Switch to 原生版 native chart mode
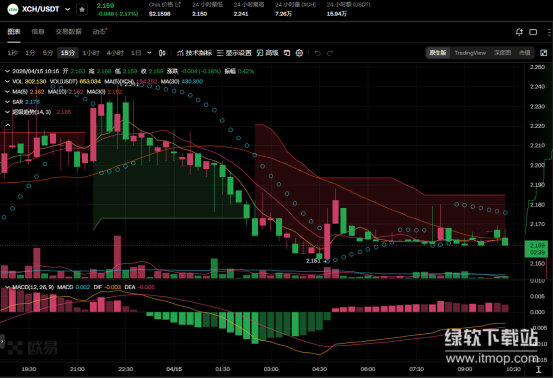553x378 pixels. pos(438,53)
